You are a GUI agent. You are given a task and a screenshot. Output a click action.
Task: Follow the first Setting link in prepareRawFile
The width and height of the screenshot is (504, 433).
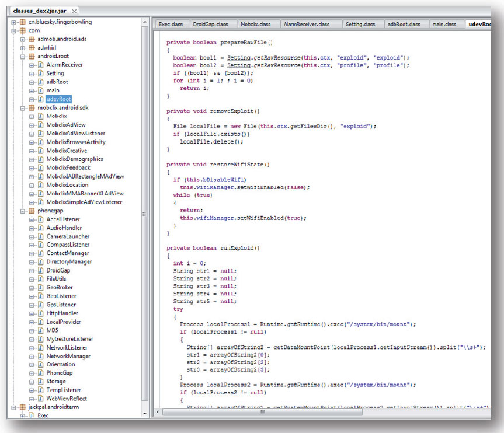coord(239,58)
